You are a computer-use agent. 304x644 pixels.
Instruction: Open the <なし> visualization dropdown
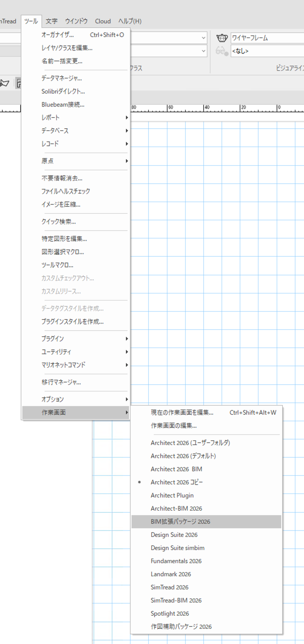(267, 51)
